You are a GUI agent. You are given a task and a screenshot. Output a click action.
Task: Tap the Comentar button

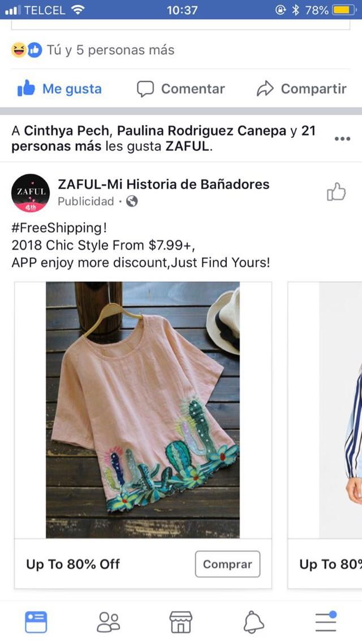click(181, 89)
